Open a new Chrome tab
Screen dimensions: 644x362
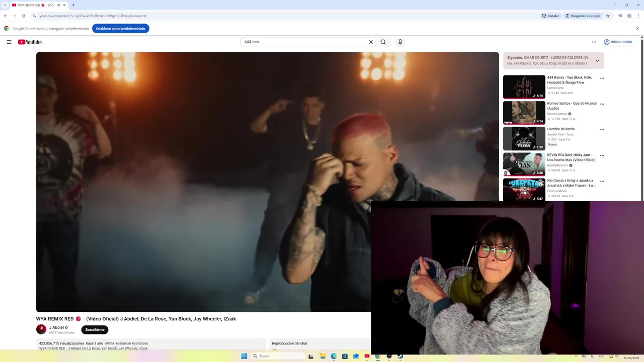tap(73, 5)
